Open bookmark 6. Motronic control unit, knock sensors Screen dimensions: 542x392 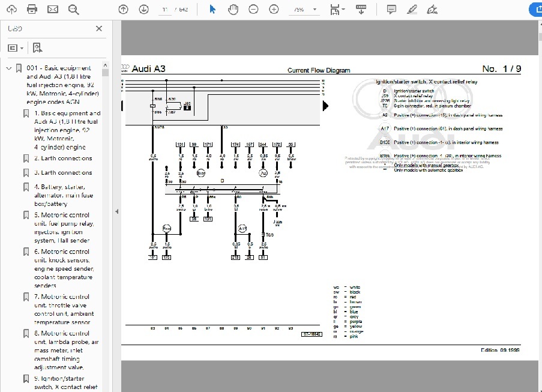(x=64, y=268)
